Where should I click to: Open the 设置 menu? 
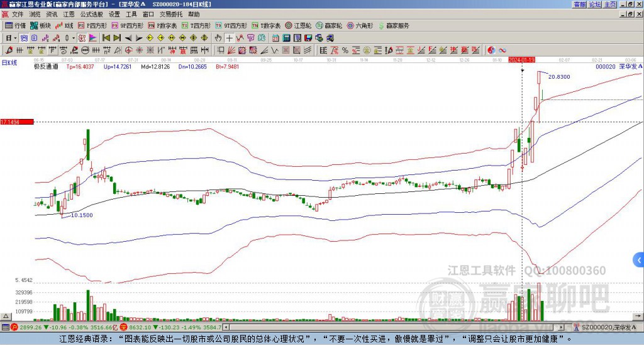[x=114, y=14]
